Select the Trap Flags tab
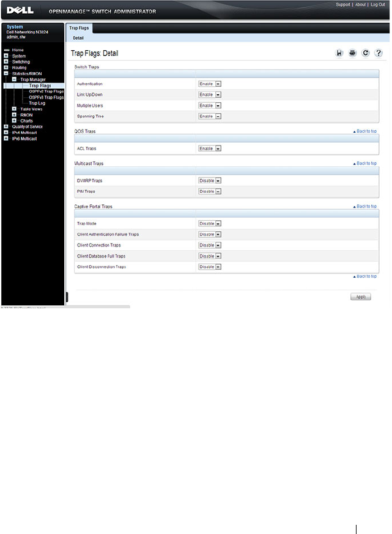This screenshot has height=534, width=392. pos(79,28)
